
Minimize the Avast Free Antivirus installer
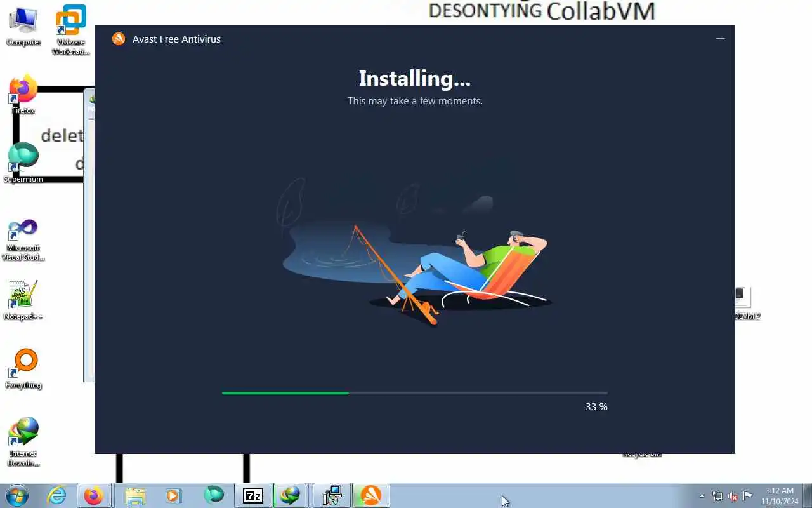click(720, 39)
